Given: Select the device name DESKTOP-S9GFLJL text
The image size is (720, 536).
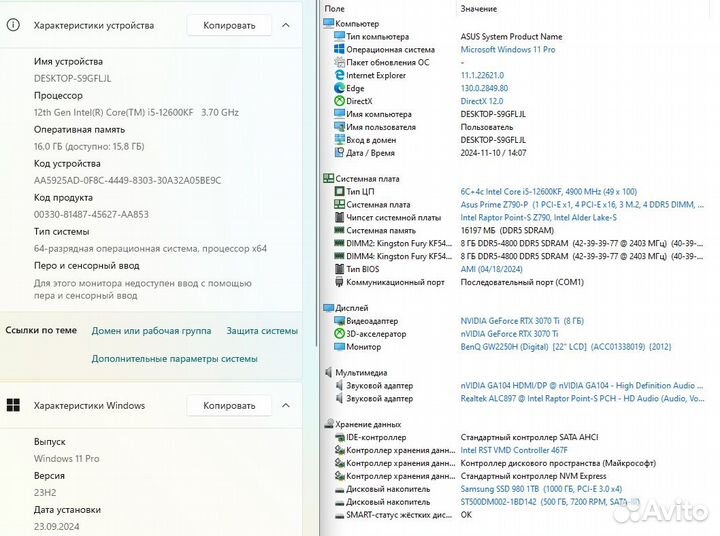Looking at the screenshot, I should [x=73, y=78].
